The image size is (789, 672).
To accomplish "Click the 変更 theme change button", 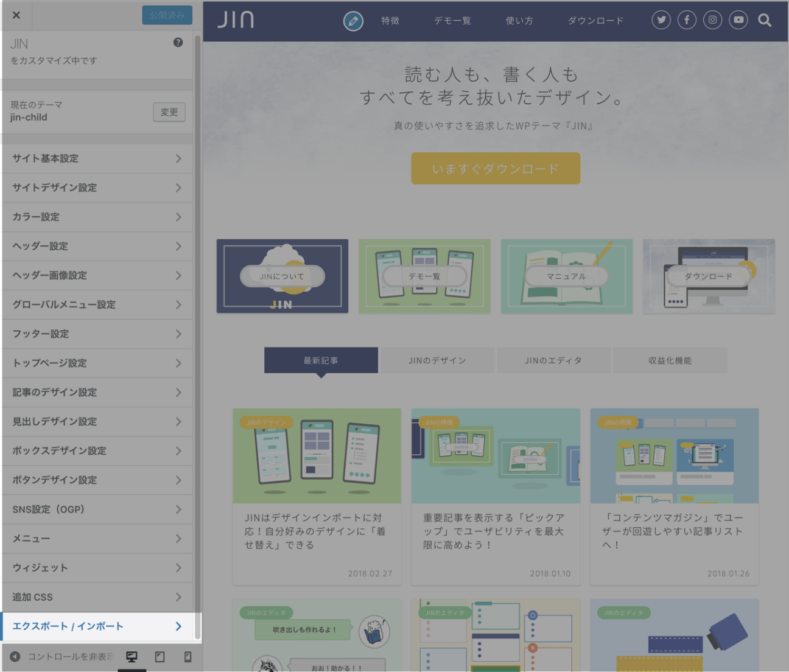I will (169, 112).
